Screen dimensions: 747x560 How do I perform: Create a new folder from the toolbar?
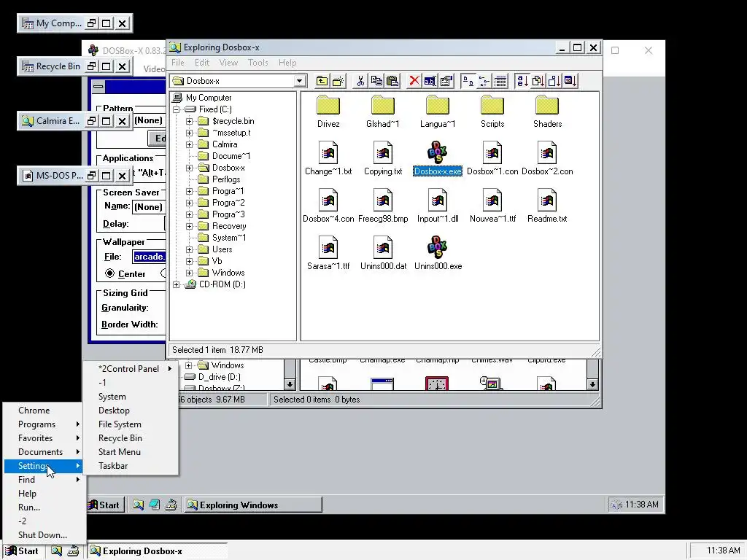(338, 81)
